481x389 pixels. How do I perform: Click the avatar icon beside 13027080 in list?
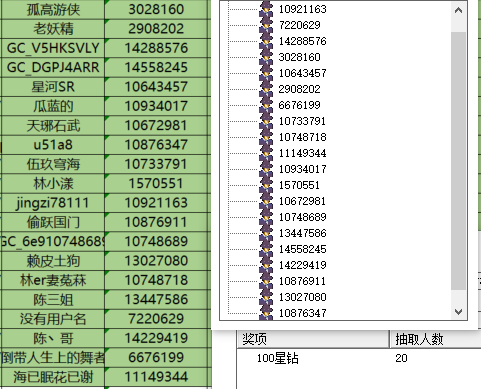(x=266, y=297)
